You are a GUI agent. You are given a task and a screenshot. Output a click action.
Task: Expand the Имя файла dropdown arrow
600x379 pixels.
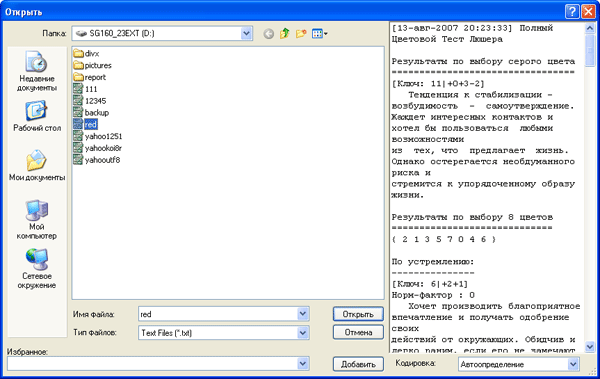click(x=303, y=314)
